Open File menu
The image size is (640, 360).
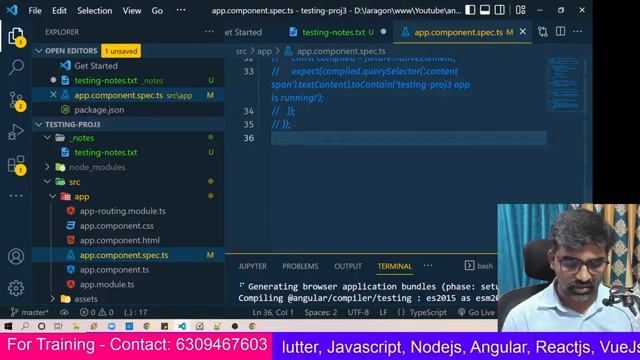click(35, 11)
